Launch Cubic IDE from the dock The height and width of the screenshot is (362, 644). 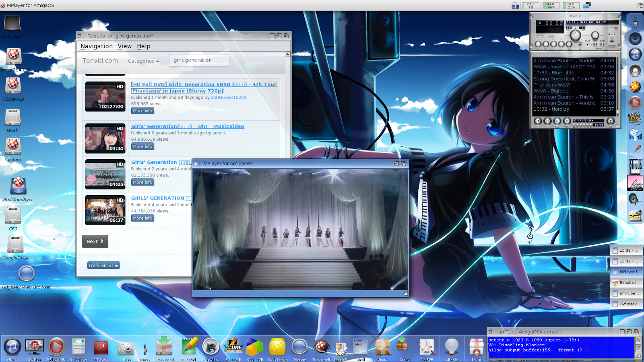pos(255,347)
